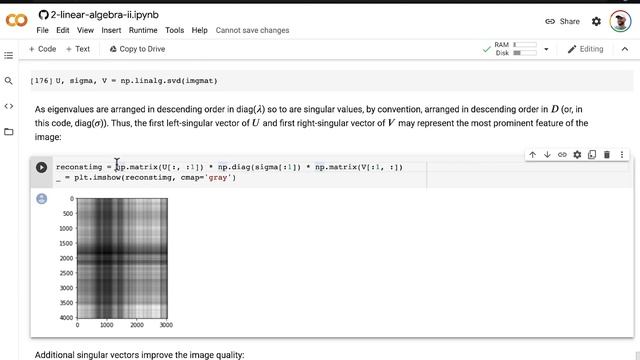Click the user profile avatar

point(620,21)
